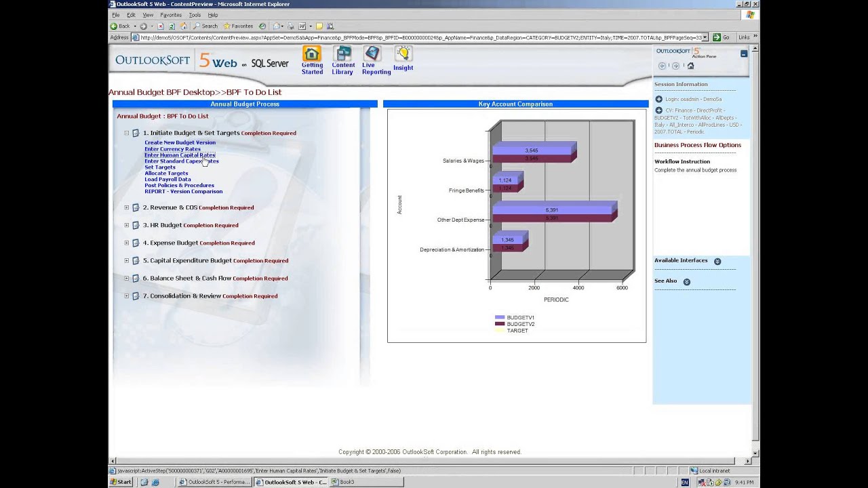Open the Back button history dropdown arrow
This screenshot has height=488, width=868.
134,26
